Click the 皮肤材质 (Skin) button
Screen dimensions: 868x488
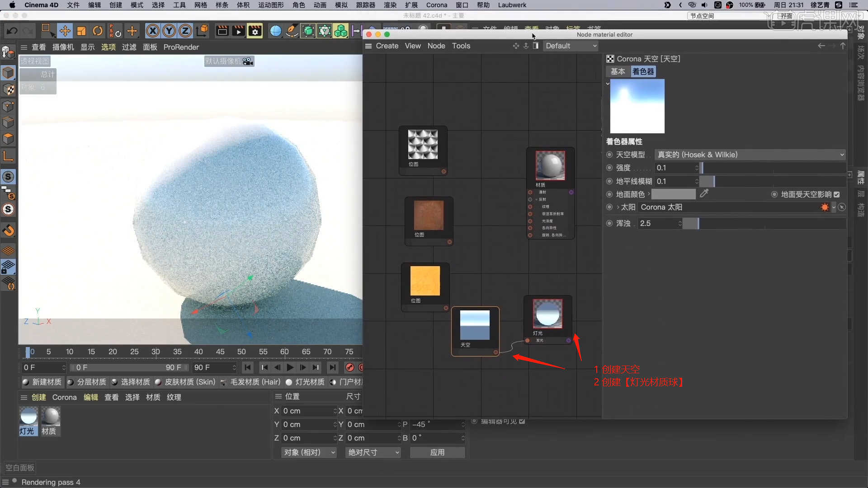coord(185,382)
